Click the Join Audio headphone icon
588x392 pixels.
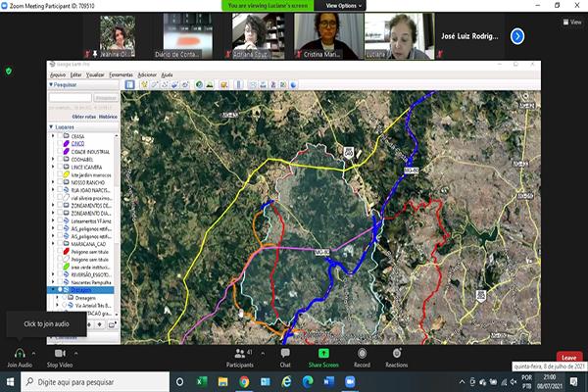click(x=20, y=354)
